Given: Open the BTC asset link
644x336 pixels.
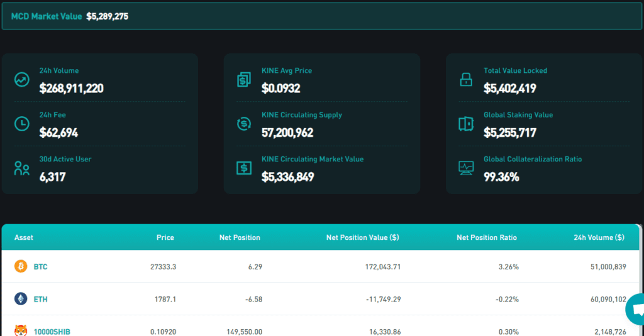Looking at the screenshot, I should tap(40, 267).
